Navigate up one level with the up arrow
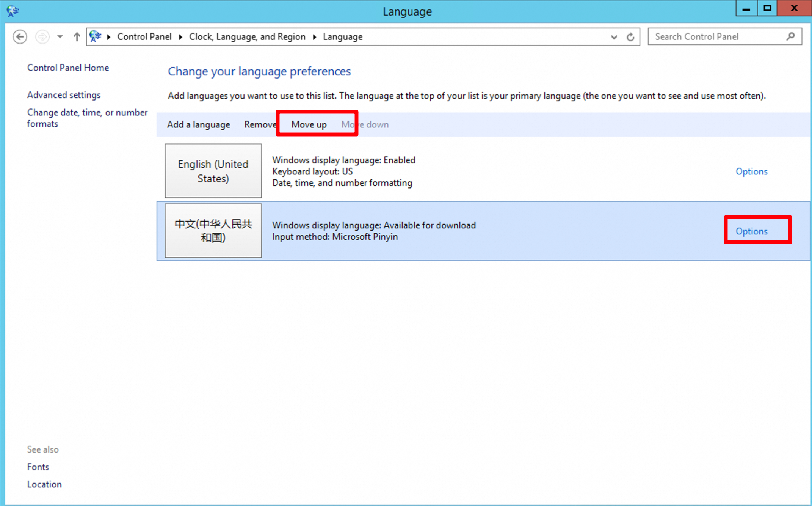812x506 pixels. pos(77,36)
